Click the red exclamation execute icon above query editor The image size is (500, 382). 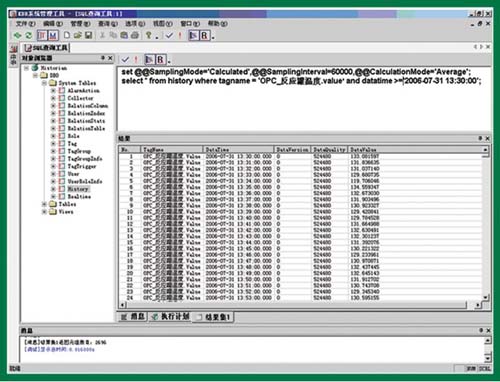tap(136, 60)
